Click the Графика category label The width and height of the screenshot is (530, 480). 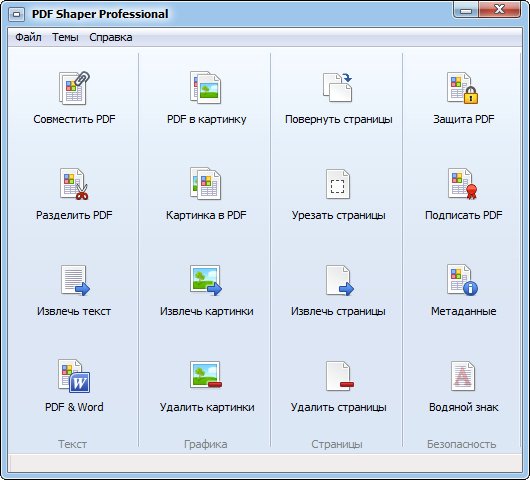[206, 444]
